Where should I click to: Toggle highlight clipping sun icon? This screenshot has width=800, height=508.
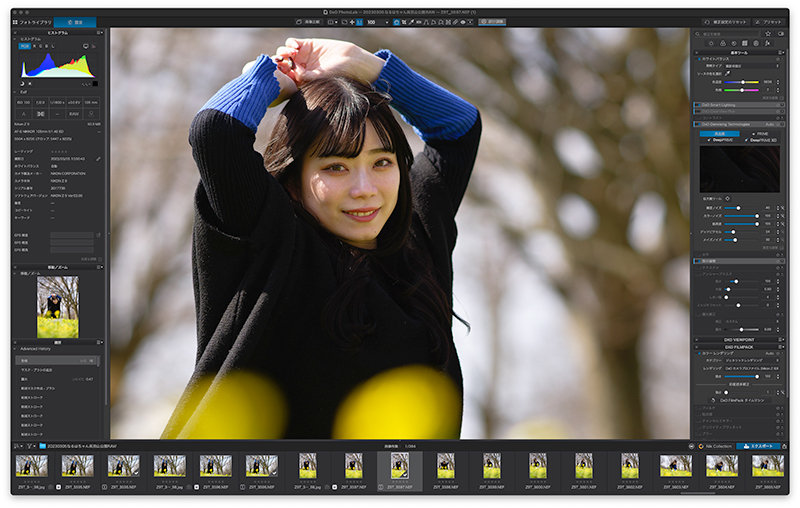click(29, 84)
